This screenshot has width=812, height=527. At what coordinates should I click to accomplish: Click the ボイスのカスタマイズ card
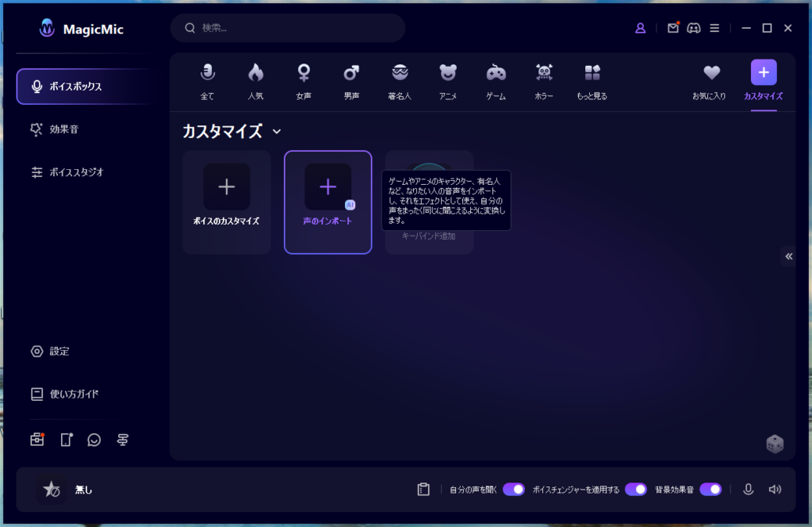(227, 202)
